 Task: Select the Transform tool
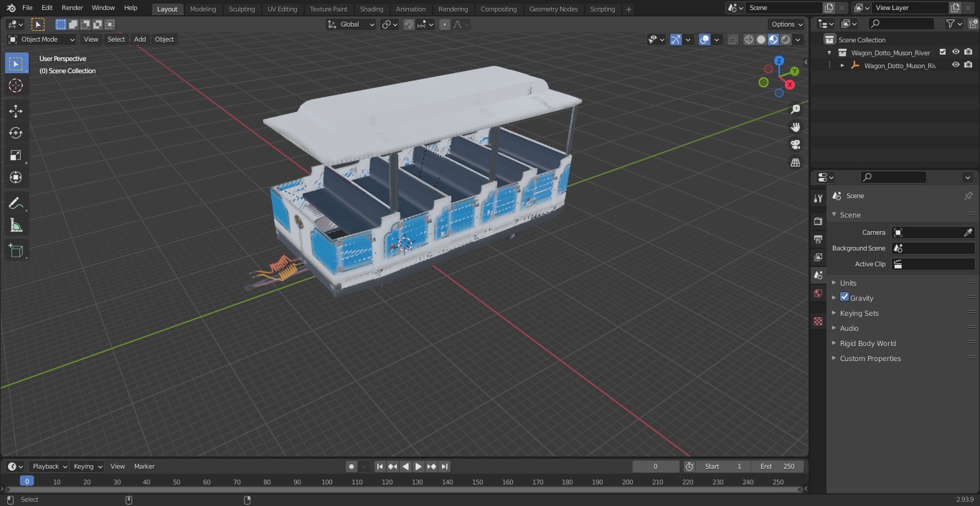[x=16, y=177]
